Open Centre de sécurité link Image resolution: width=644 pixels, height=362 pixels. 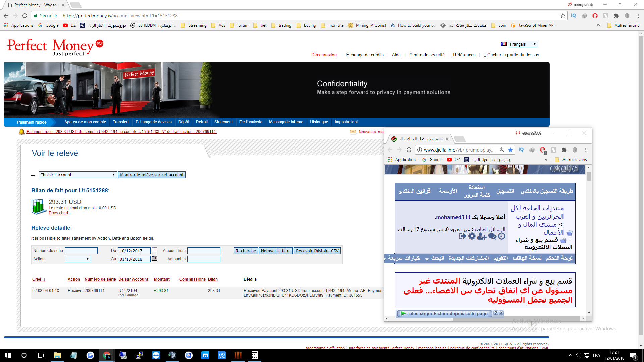[x=427, y=55]
